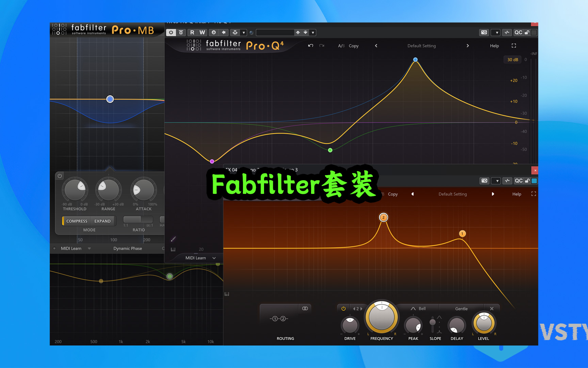Viewport: 588px width, 368px height.
Task: Open the Gentle filter style dropdown
Action: pyautogui.click(x=461, y=309)
